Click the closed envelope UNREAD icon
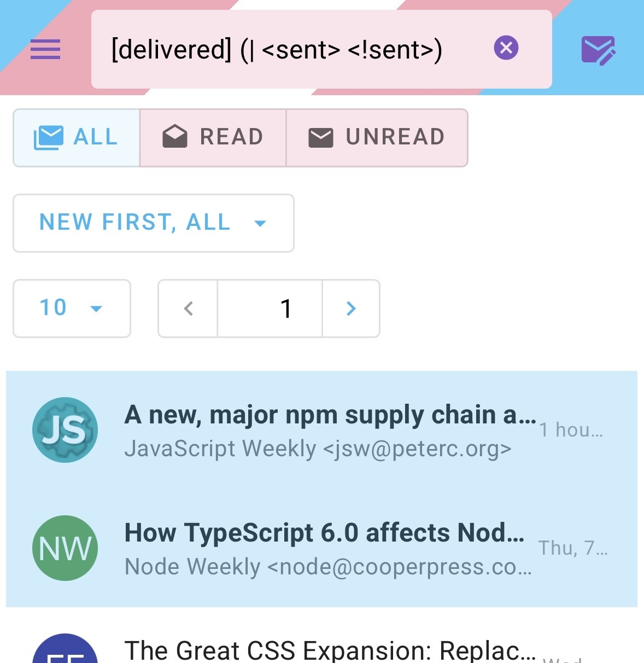The width and height of the screenshot is (644, 663). 321,138
